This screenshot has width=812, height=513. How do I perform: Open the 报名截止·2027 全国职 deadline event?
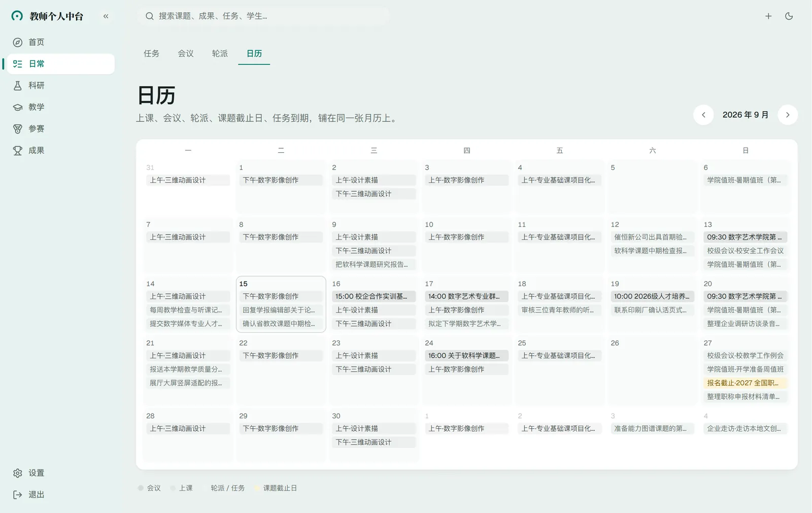746,383
